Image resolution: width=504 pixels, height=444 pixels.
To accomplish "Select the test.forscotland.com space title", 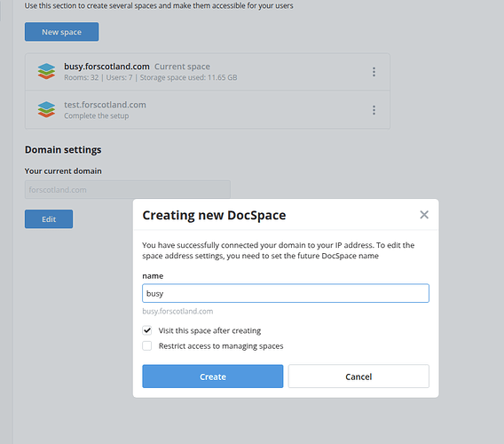I will [105, 105].
